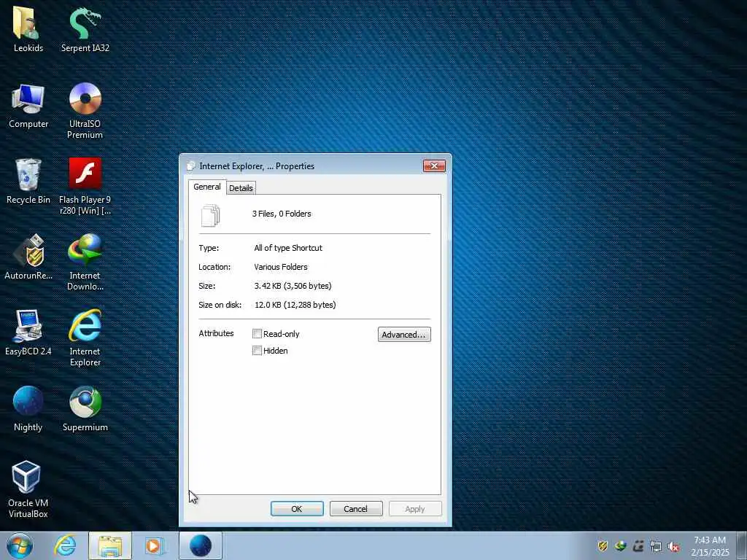
Task: Select the Recycle Bin icon
Action: (28, 182)
